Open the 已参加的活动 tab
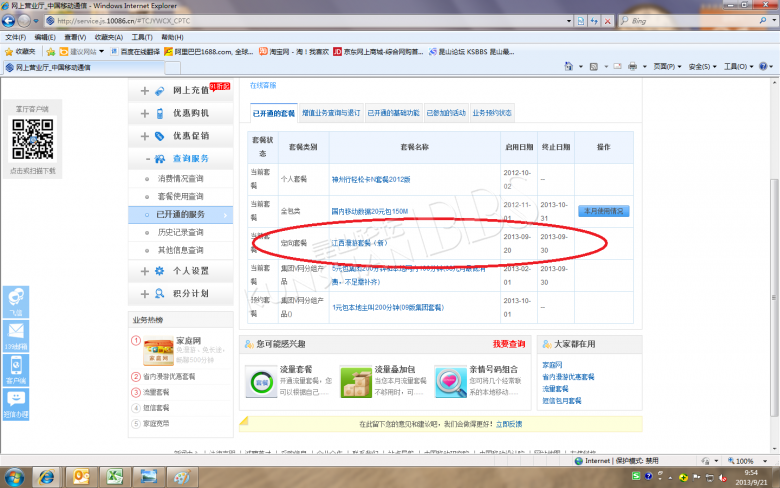Image resolution: width=780 pixels, height=488 pixels. pyautogui.click(x=446, y=113)
